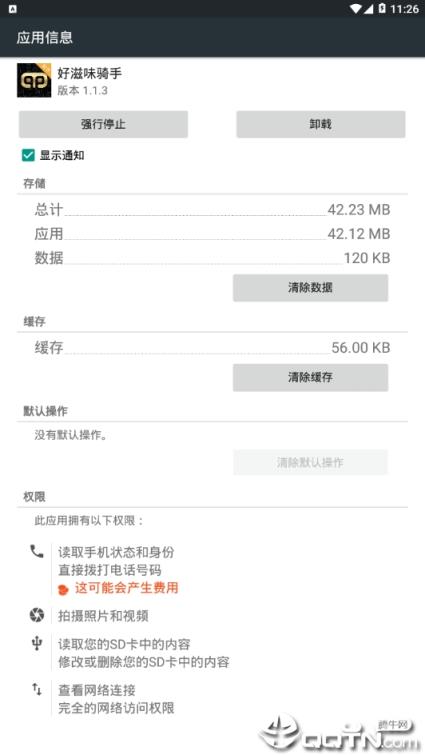
Task: Tap the battery status icon
Action: (382, 8)
